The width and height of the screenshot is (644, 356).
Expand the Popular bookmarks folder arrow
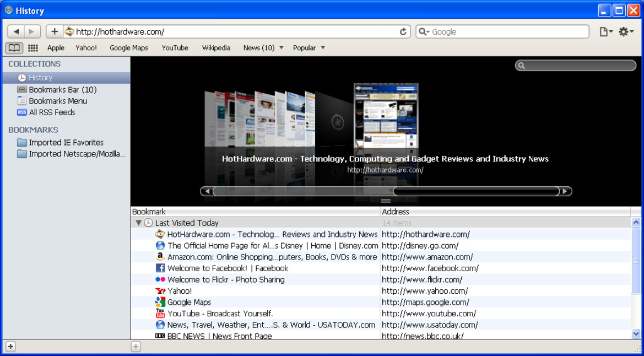click(323, 48)
